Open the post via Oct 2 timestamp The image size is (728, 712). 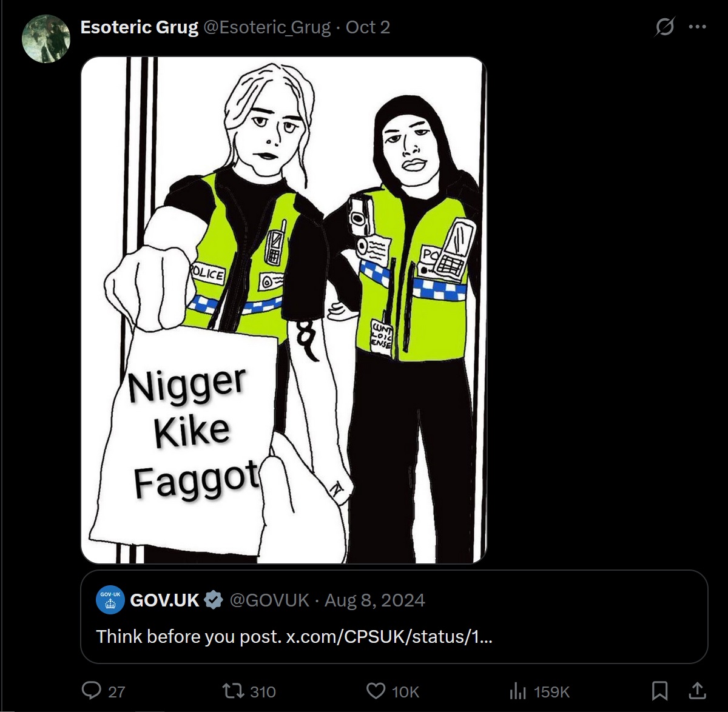pos(368,27)
